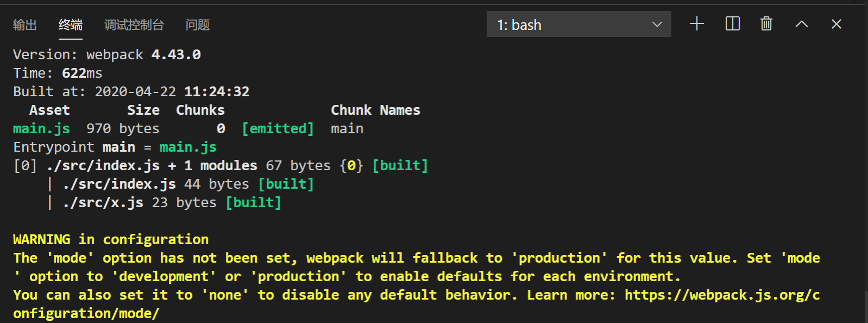The width and height of the screenshot is (868, 323).
Task: Click 'WARNING in configuration' heading
Action: click(111, 240)
